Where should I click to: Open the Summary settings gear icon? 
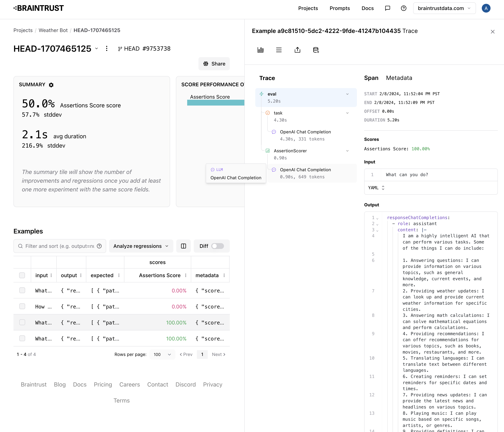(51, 85)
